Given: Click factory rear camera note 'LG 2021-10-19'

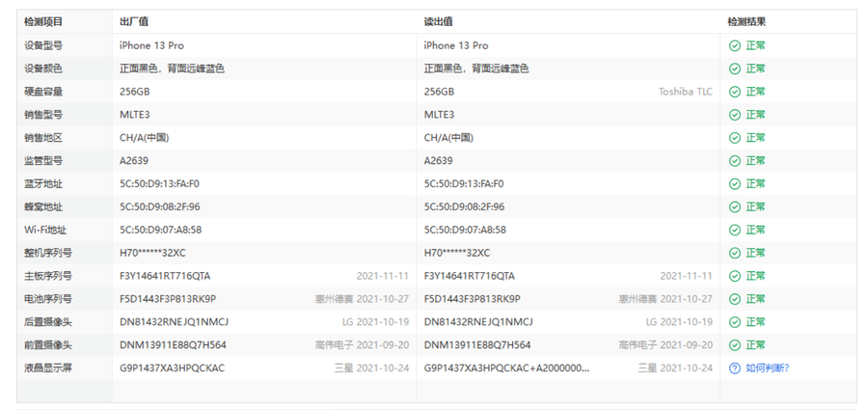Looking at the screenshot, I should (x=376, y=322).
